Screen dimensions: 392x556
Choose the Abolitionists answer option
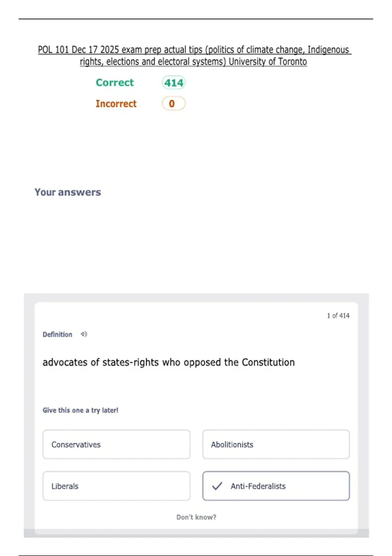[x=276, y=444]
